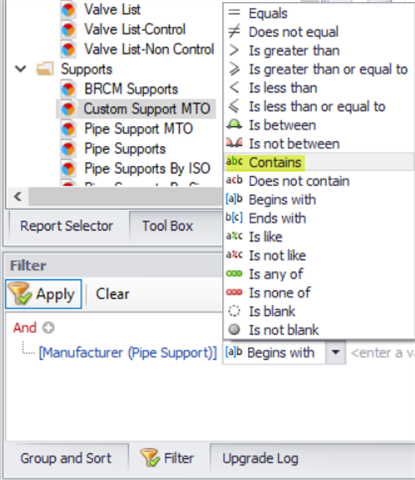Click the BRCM Supports report icon
The width and height of the screenshot is (415, 480).
(68, 89)
